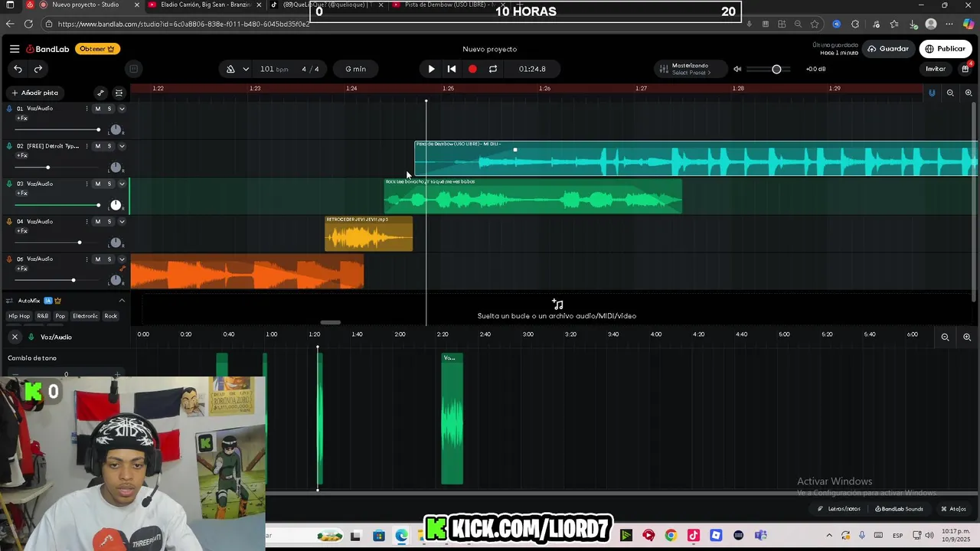Open Atajos shortcuts panel
This screenshot has height=551, width=980.
(x=954, y=509)
